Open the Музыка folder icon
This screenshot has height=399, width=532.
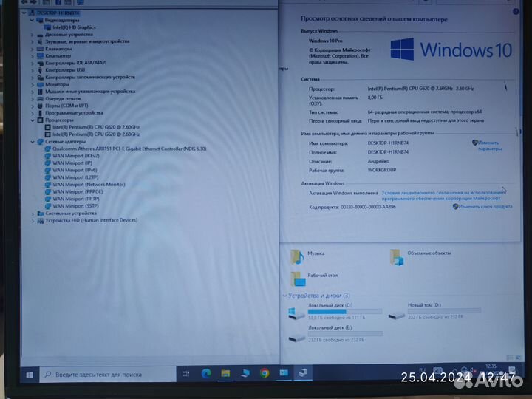pos(297,257)
